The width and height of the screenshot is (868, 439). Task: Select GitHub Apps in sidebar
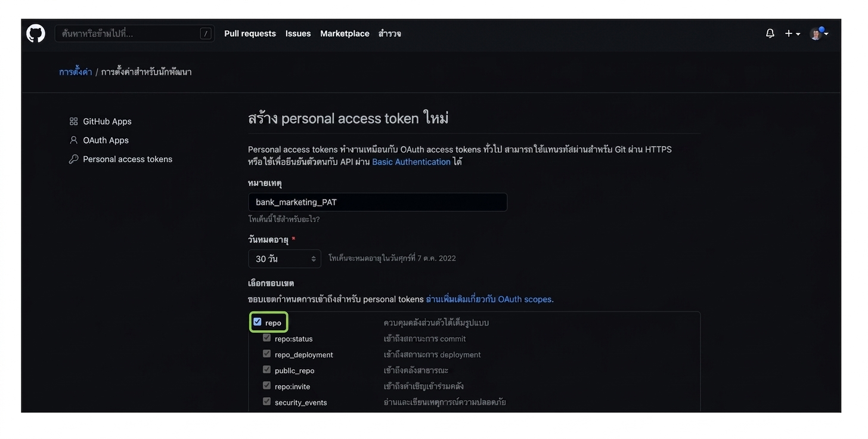(107, 121)
